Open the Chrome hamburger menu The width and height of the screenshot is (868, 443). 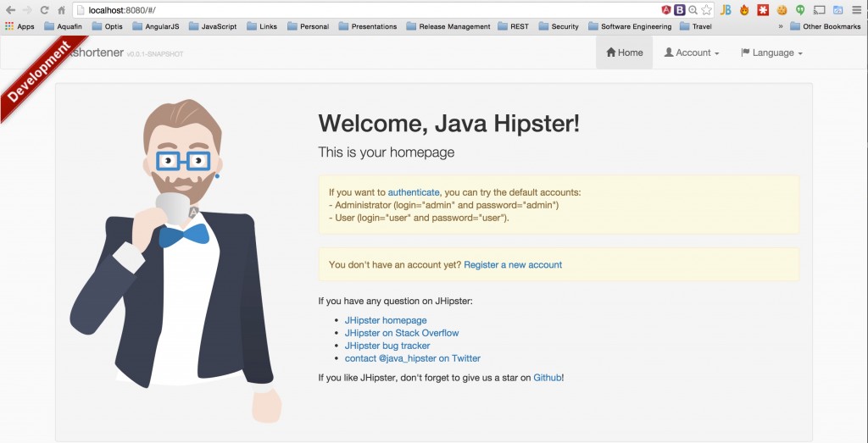point(856,10)
